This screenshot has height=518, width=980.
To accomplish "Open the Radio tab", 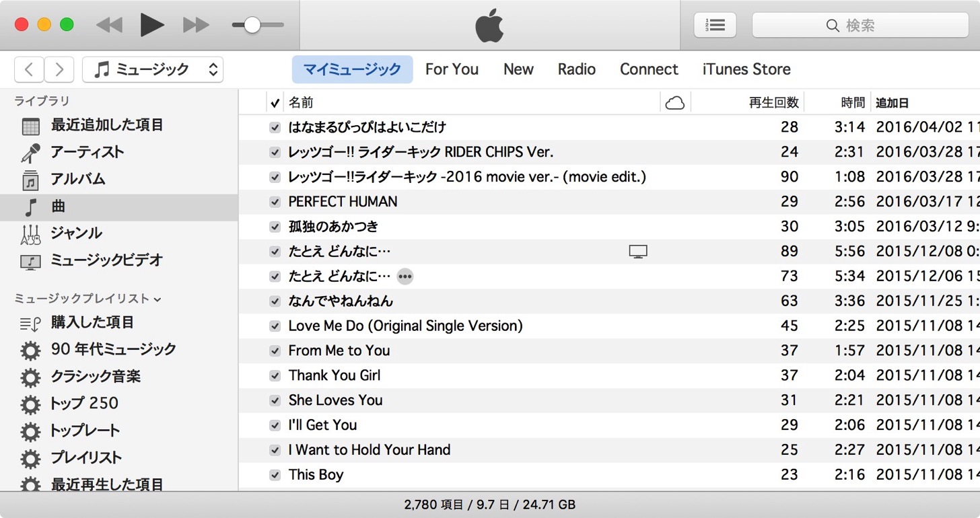I will pos(577,69).
